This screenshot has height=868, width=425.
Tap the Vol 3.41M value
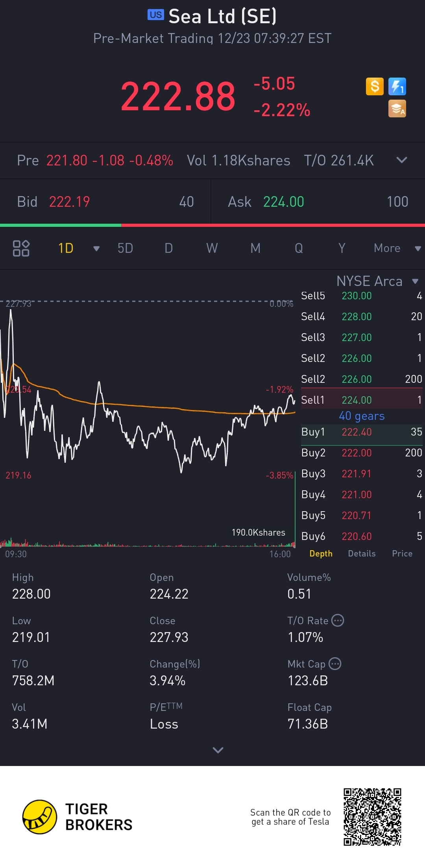coord(30,724)
